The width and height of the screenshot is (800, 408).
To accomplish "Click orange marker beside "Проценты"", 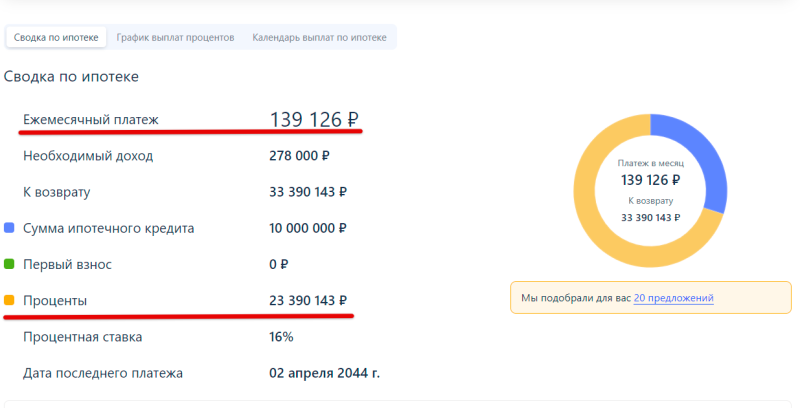I will (9, 300).
